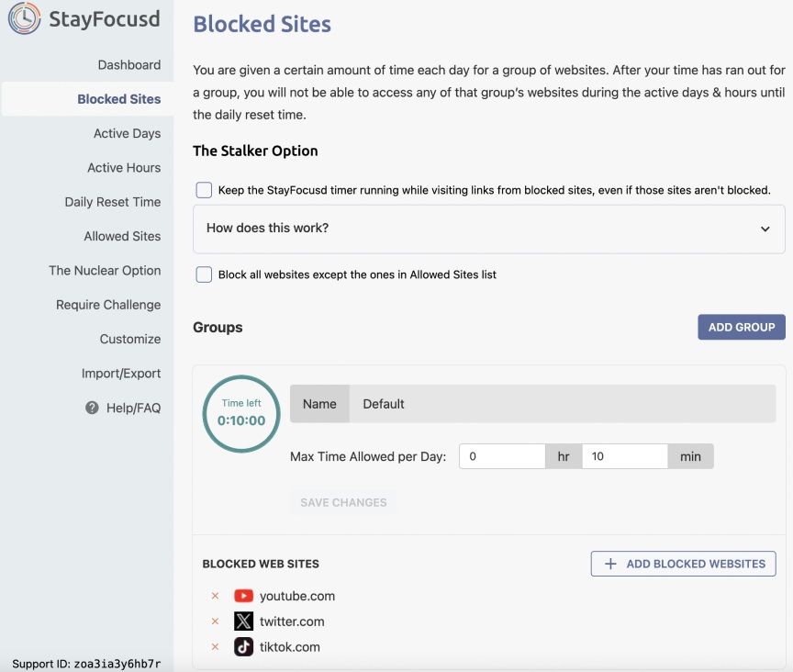793x672 pixels.
Task: Remove twitter.com using its red X
Action: point(216,622)
